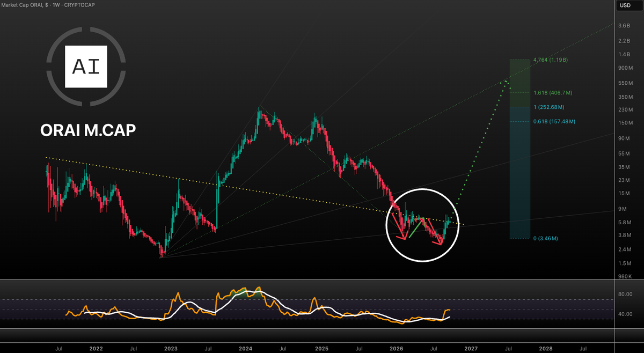Click the 900M price axis label

coord(625,68)
